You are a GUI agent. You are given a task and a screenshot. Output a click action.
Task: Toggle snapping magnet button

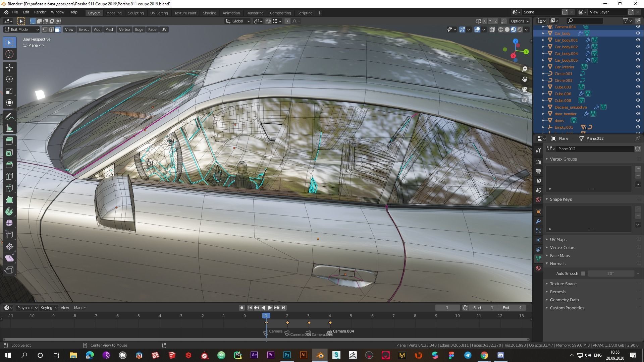pos(268,21)
